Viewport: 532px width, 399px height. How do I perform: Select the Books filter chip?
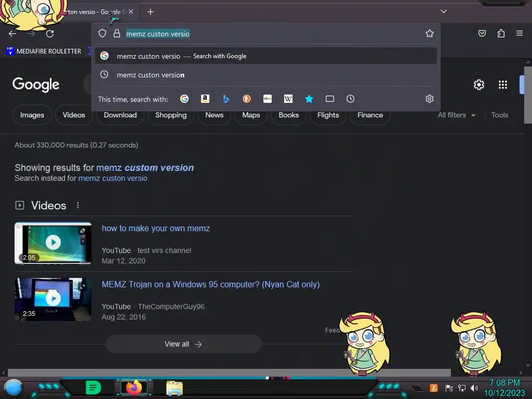click(x=288, y=115)
